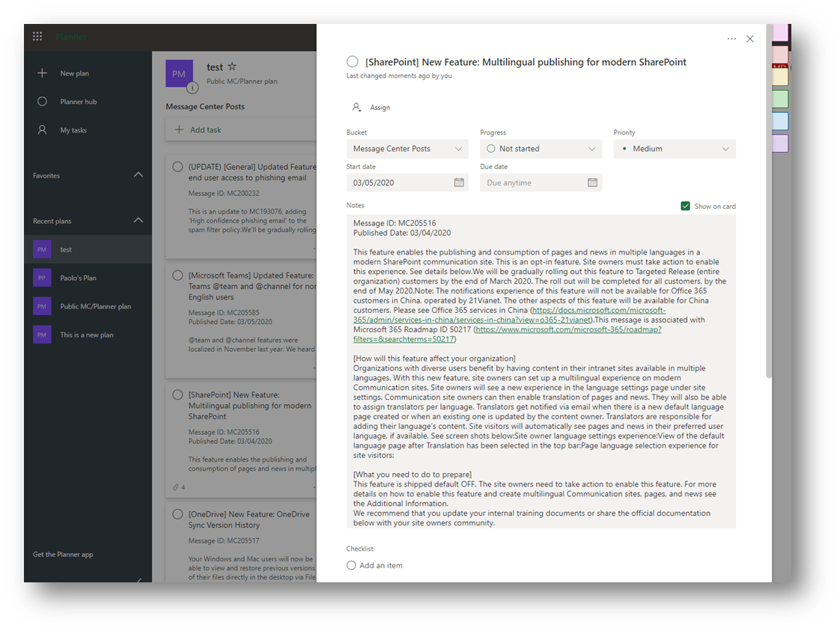
Task: Open the app launcher waffle icon
Action: (x=37, y=37)
